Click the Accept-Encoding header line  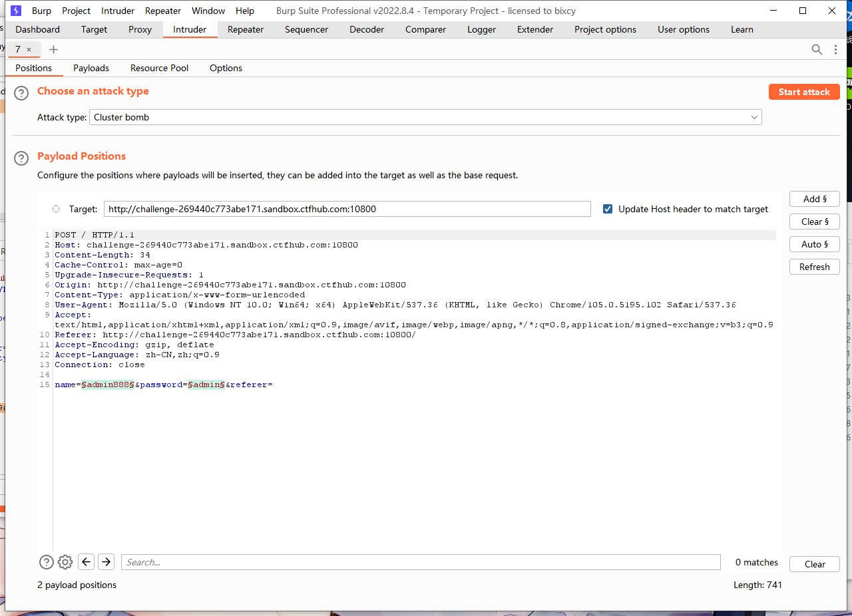pos(134,345)
